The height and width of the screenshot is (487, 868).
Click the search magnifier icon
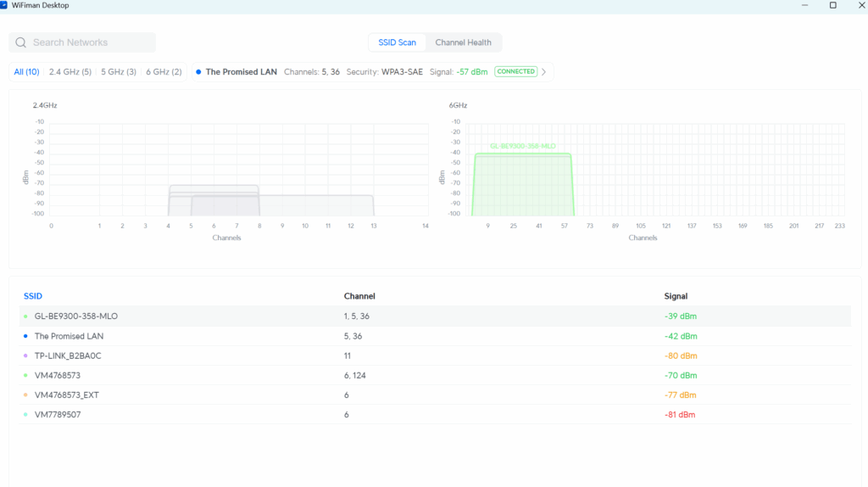(21, 42)
